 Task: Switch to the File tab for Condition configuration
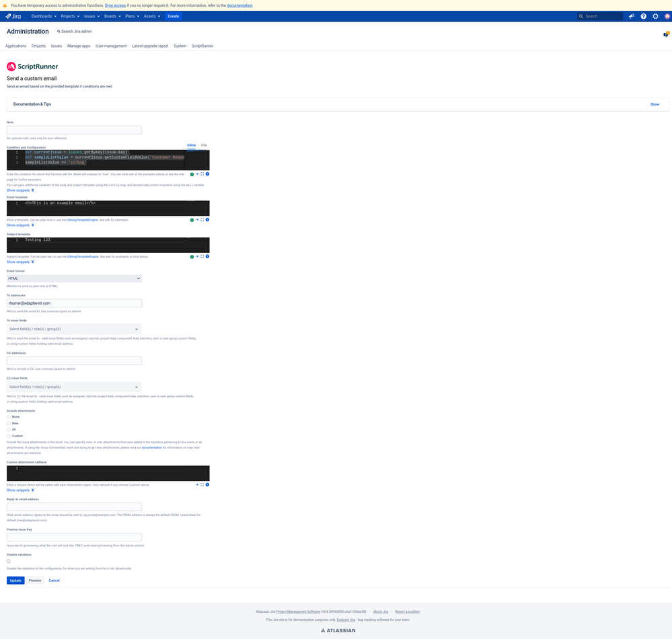[x=203, y=145]
